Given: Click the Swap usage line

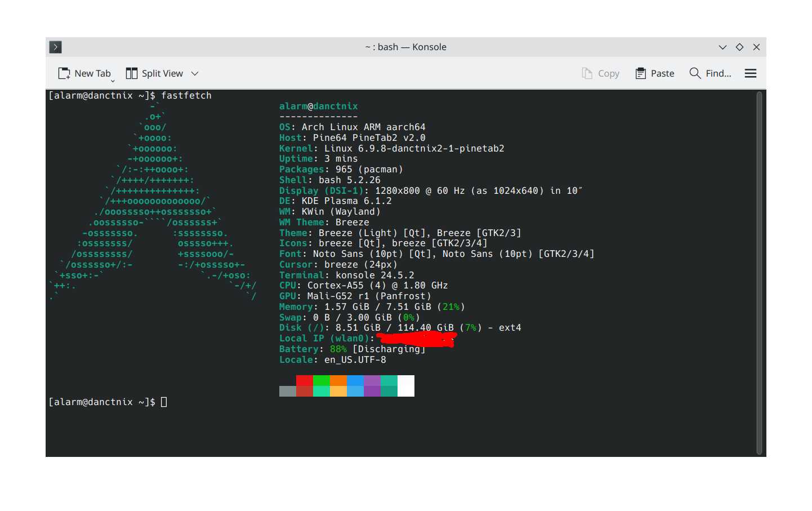Looking at the screenshot, I should point(350,317).
